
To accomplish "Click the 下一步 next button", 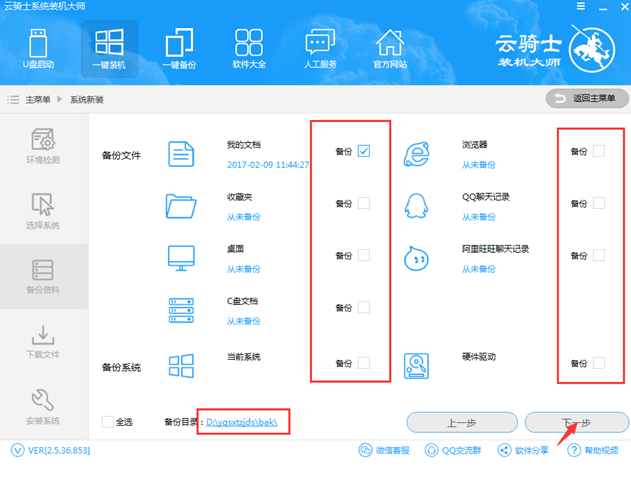I will (x=577, y=422).
